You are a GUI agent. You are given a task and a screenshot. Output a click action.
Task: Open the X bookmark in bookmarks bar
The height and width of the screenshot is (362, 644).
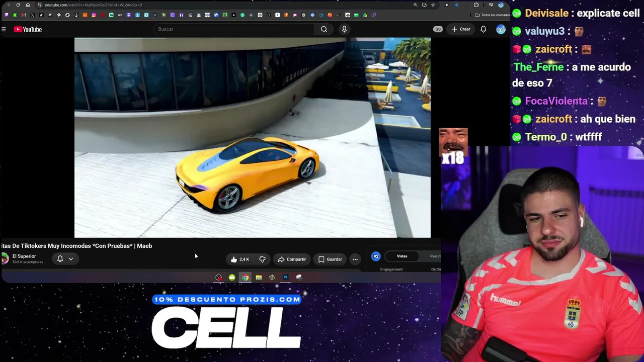pyautogui.click(x=33, y=15)
